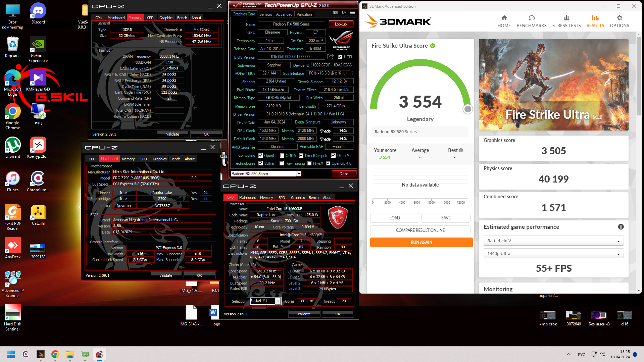Screen dimensions: 644x362
Task: Click the Close button in GPU-Z
Action: (344, 174)
